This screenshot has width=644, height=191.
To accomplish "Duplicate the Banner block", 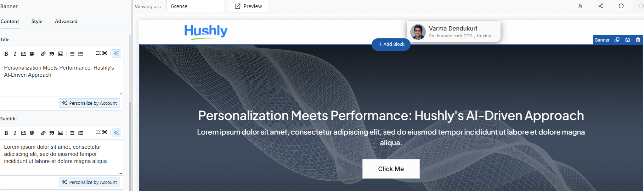I will point(617,40).
